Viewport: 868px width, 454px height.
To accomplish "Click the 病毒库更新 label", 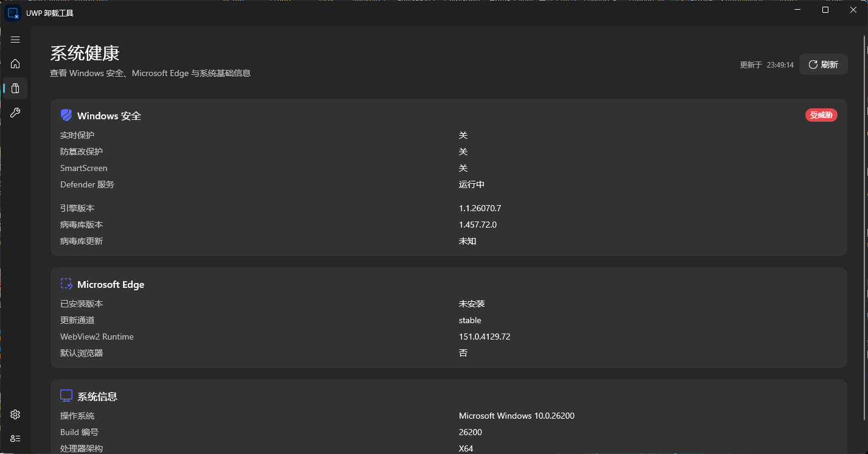I will click(x=82, y=241).
